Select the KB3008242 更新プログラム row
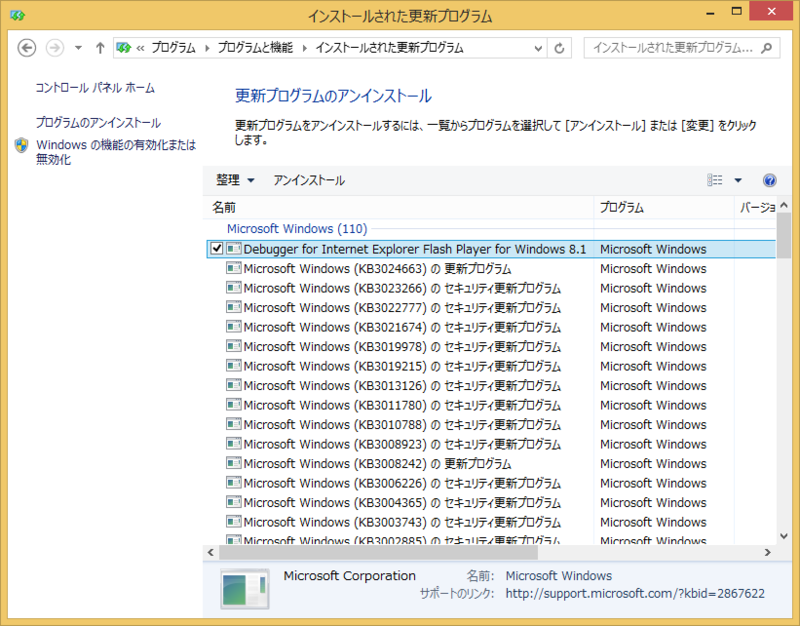This screenshot has width=800, height=626. [x=490, y=463]
